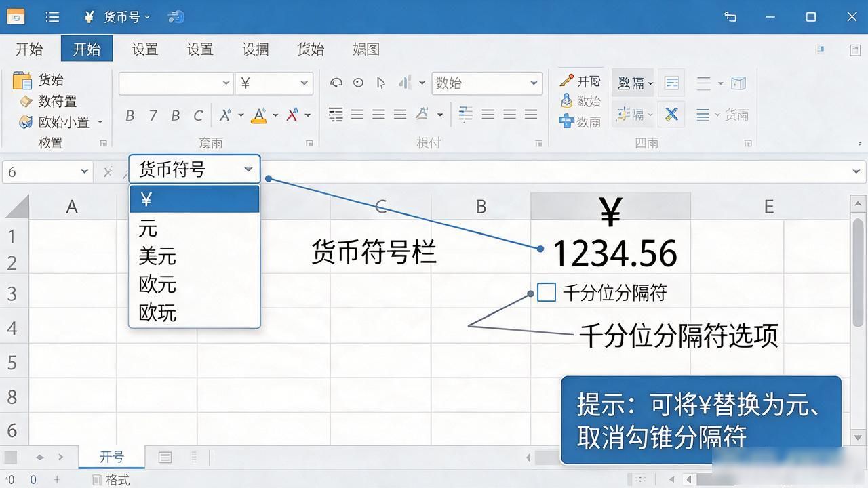This screenshot has width=868, height=488.
Task: Click the 数符置 brush icon
Action: point(26,102)
